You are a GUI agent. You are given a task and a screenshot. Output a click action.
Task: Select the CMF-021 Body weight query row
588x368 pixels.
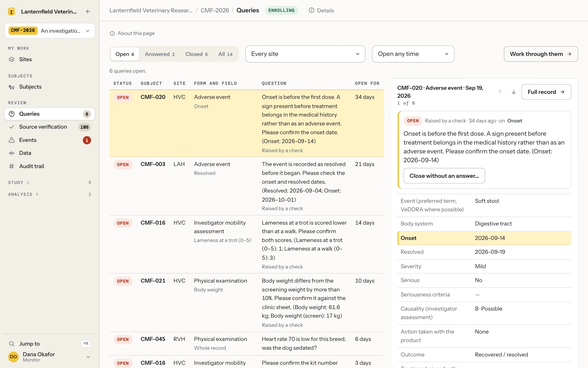click(246, 303)
